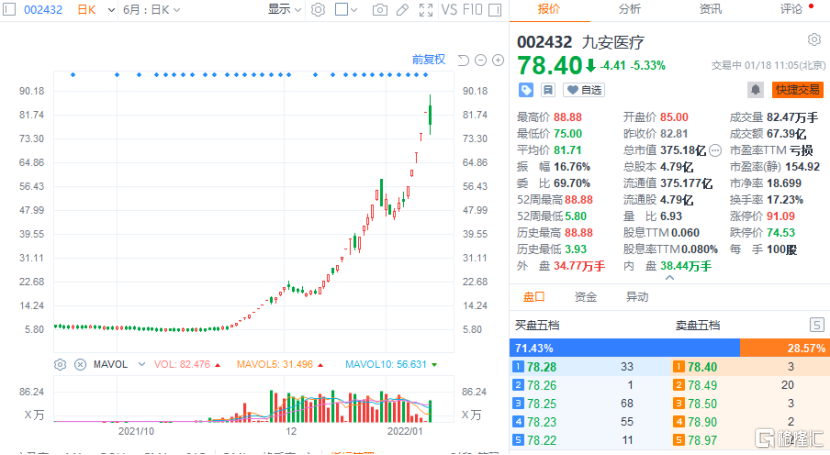
Task: Select bid level 2 price 78.26
Action: [542, 385]
